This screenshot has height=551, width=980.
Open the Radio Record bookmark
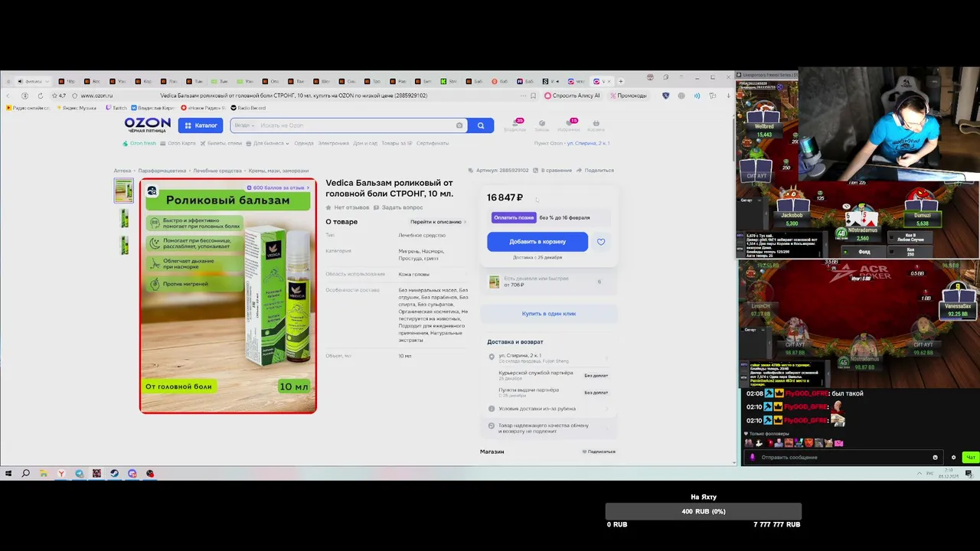(247, 108)
